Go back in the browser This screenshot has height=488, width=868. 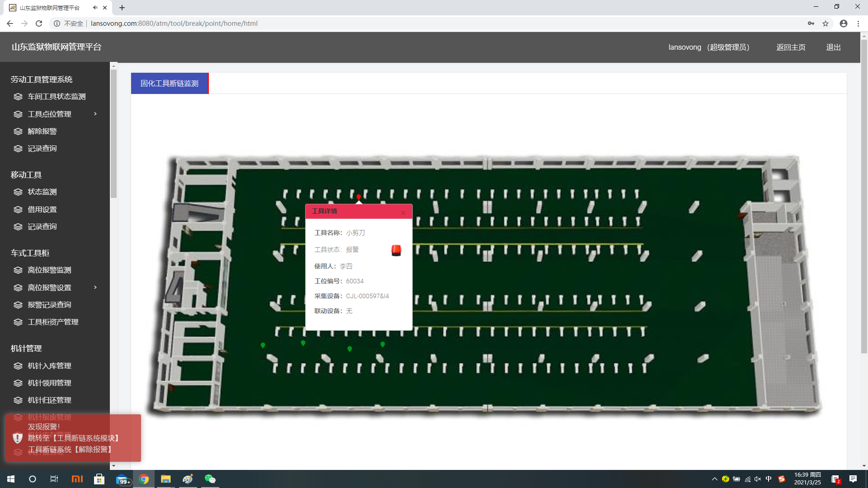point(10,23)
